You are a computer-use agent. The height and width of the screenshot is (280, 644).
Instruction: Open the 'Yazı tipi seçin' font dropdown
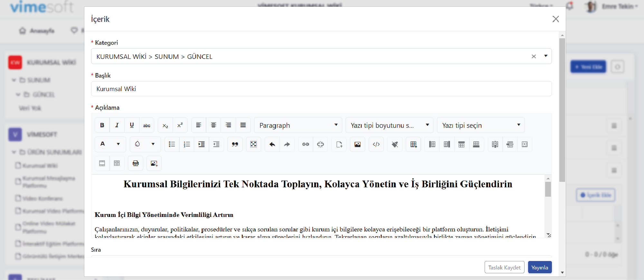481,125
